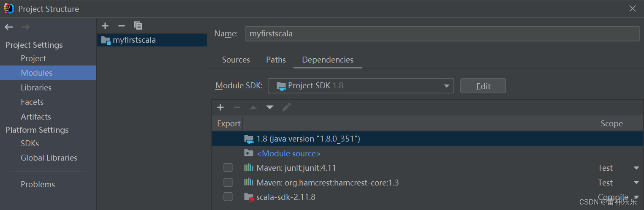Click the Edit SDK button
This screenshot has height=210, width=644.
(483, 86)
